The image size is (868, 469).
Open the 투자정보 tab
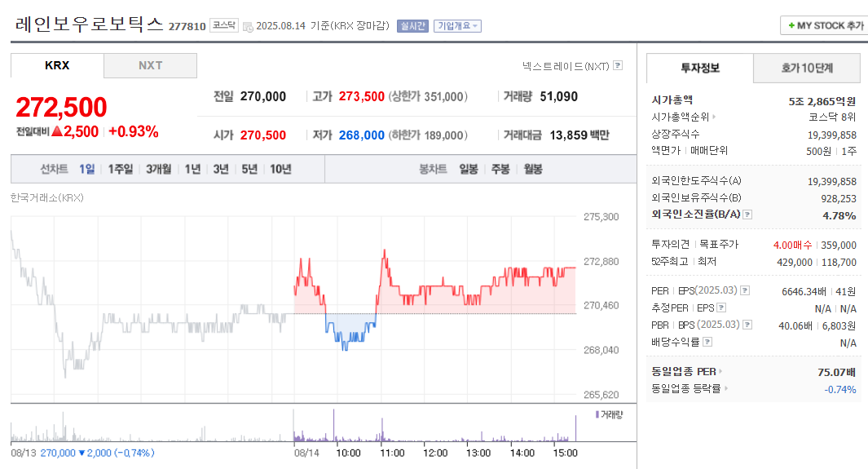[x=700, y=69]
